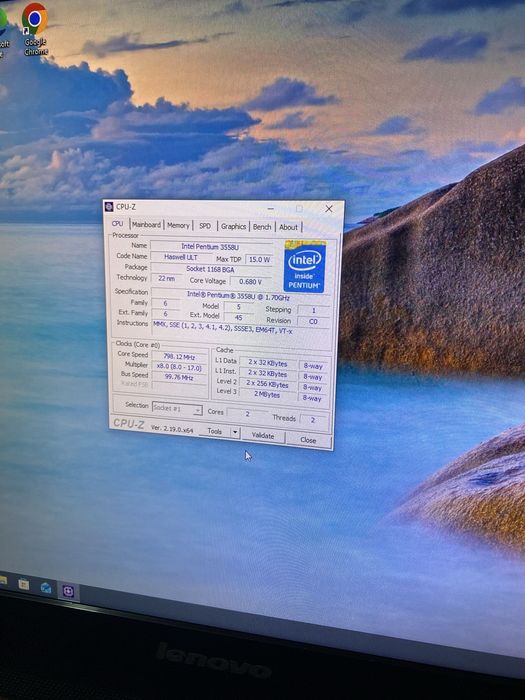The height and width of the screenshot is (700, 525).
Task: Click the Name field Intel Pentium 3558U
Action: point(212,246)
